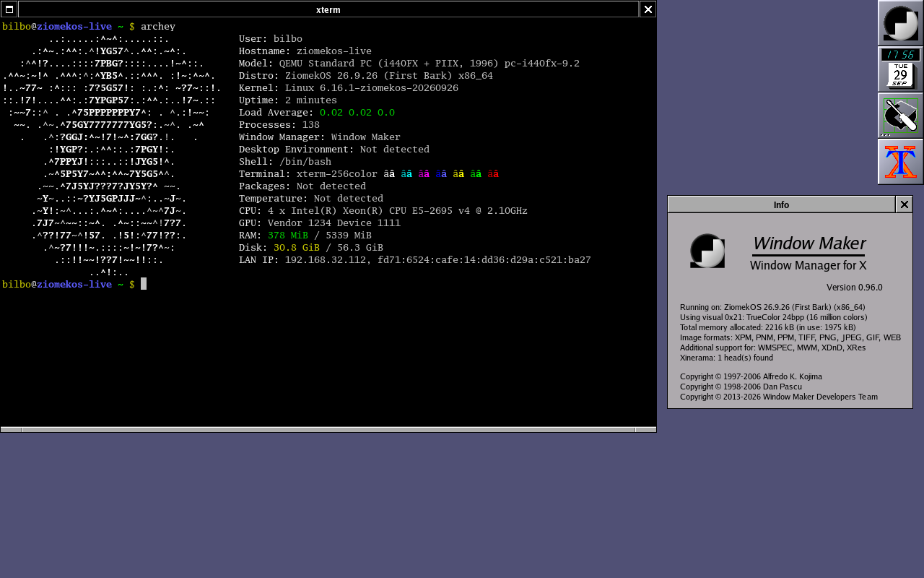Click the 'Total memory allocated' line

[768, 327]
